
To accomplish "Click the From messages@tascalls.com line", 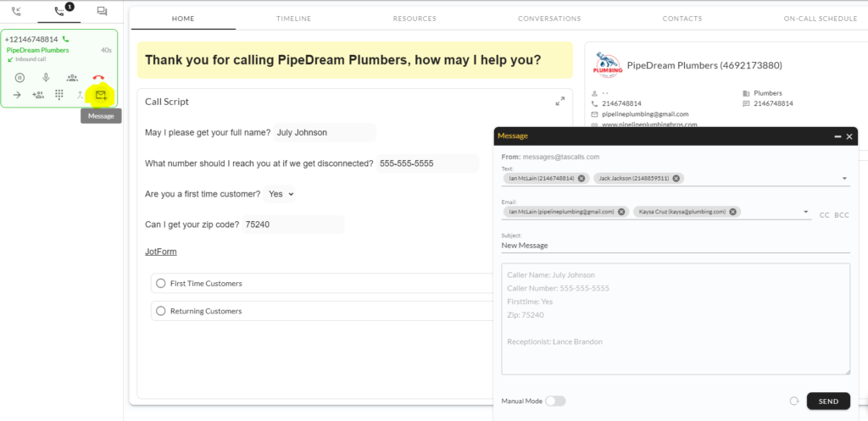I will click(x=550, y=157).
